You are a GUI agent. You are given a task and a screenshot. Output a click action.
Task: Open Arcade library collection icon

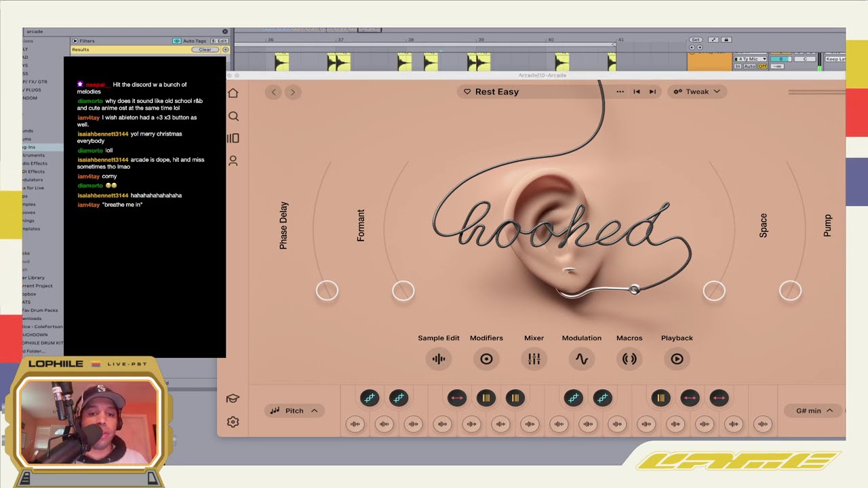click(233, 138)
